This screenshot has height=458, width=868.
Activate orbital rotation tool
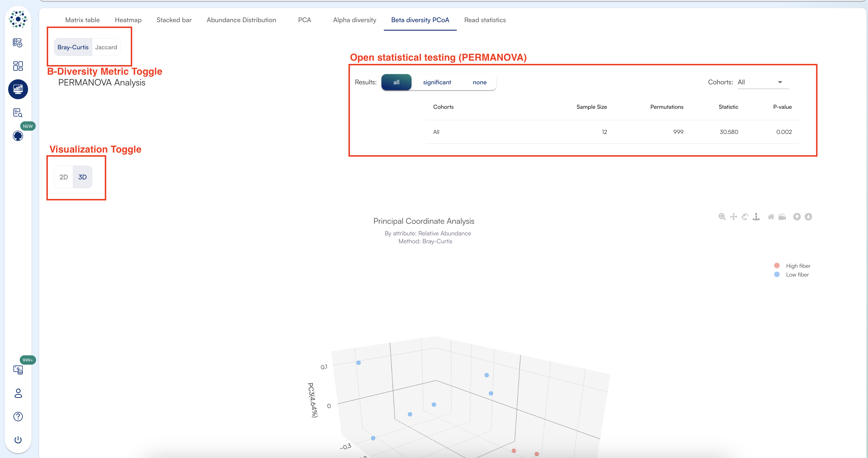point(745,216)
